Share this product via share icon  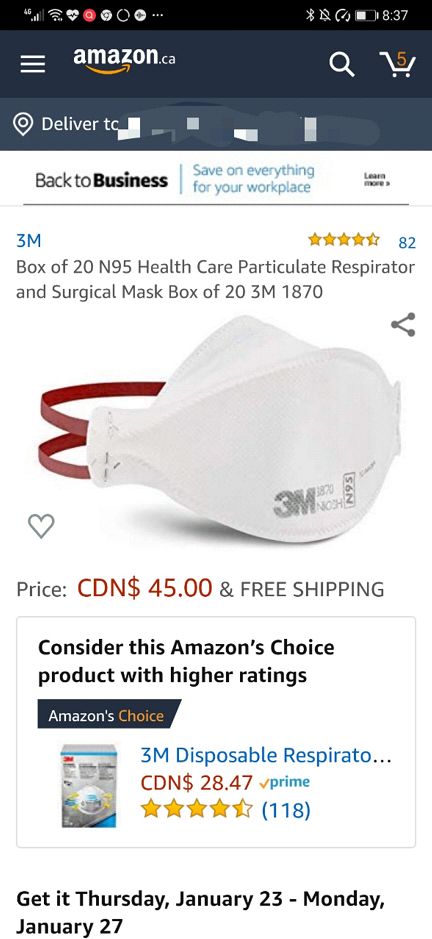pyautogui.click(x=403, y=325)
